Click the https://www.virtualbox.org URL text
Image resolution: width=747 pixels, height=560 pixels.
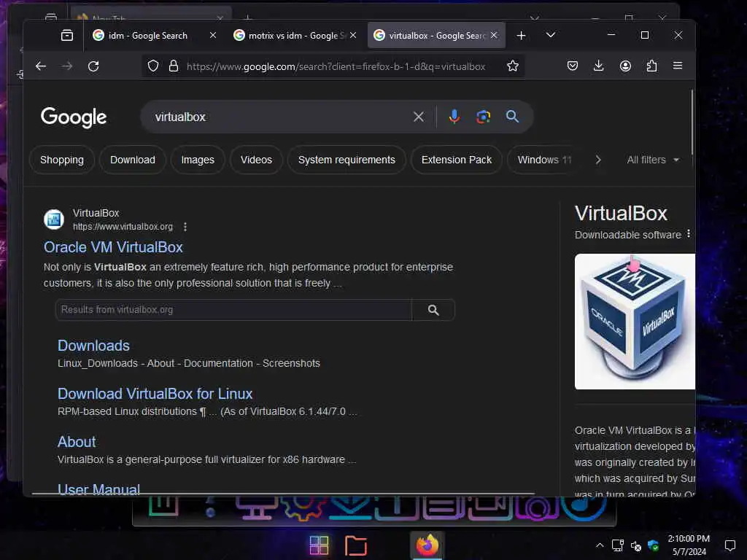(x=123, y=227)
